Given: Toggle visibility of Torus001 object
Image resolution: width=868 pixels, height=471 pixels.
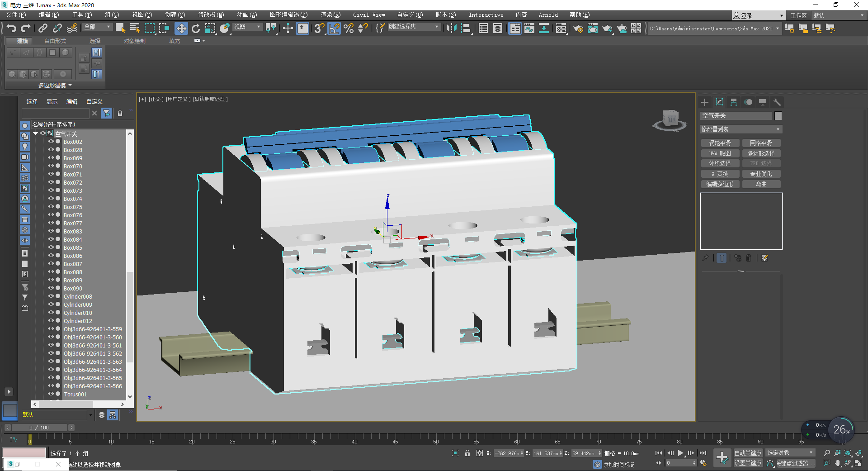Looking at the screenshot, I should coord(51,394).
